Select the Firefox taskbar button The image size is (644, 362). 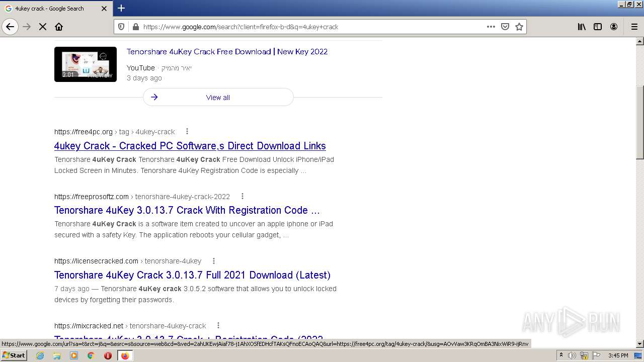(125, 355)
